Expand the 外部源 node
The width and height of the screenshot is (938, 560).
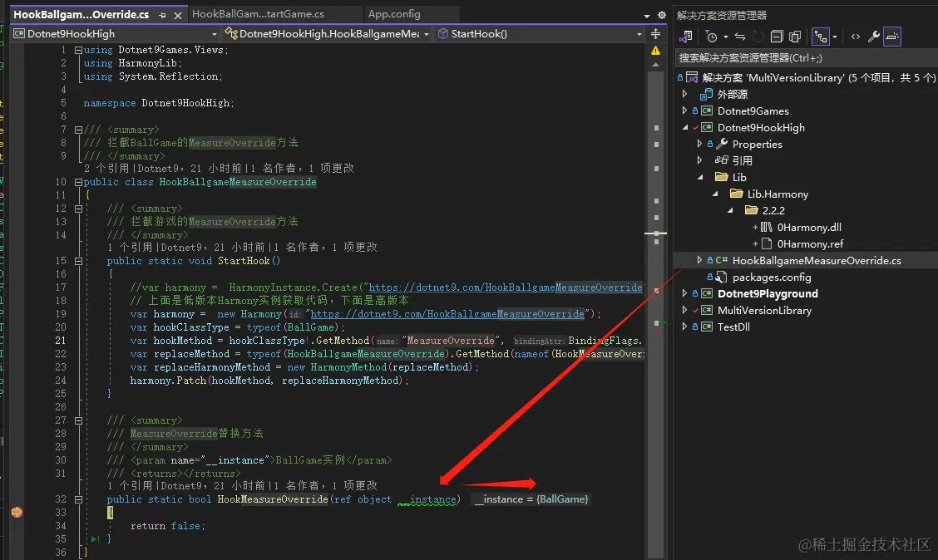(684, 94)
